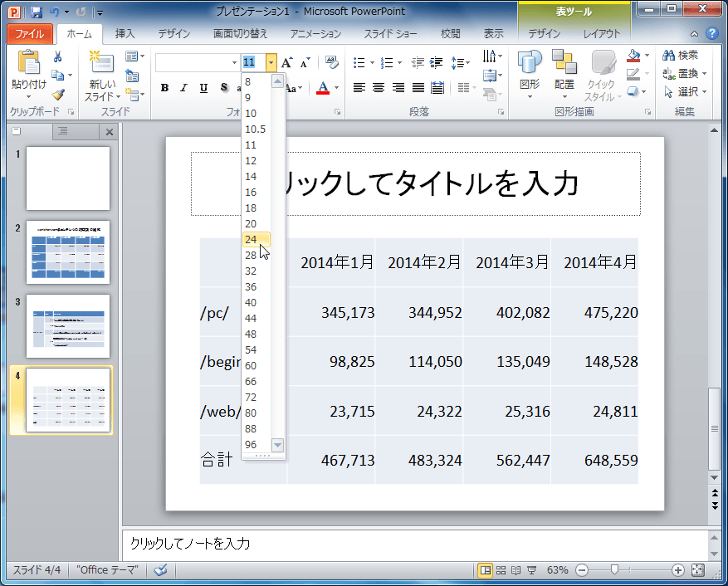Click zoom out minus button
This screenshot has width=728, height=586.
[582, 570]
